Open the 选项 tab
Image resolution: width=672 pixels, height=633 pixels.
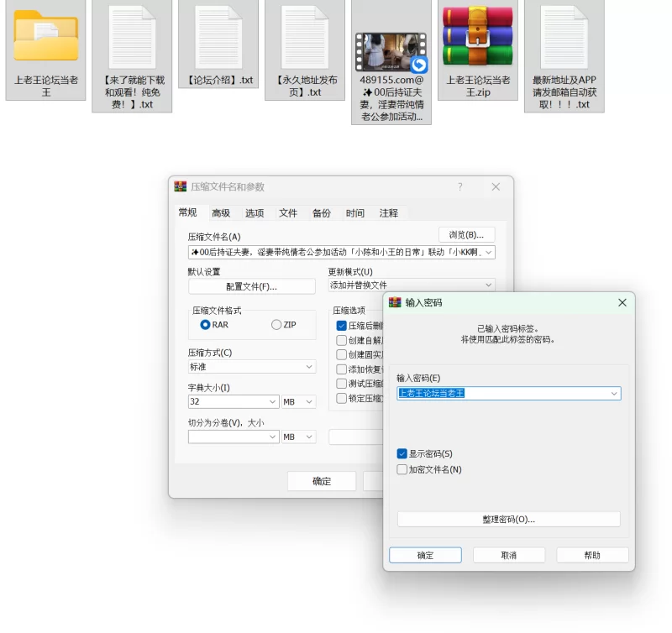255,213
